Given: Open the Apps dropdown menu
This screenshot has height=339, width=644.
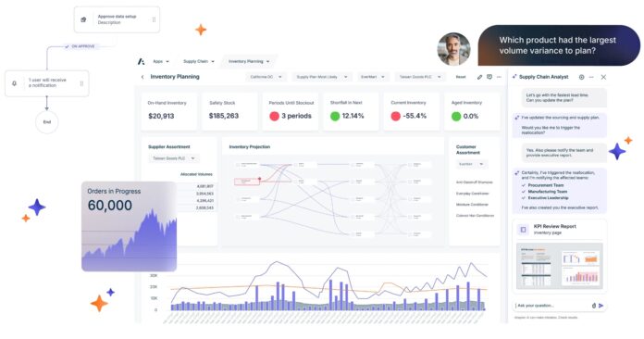Looking at the screenshot, I should pyautogui.click(x=161, y=61).
